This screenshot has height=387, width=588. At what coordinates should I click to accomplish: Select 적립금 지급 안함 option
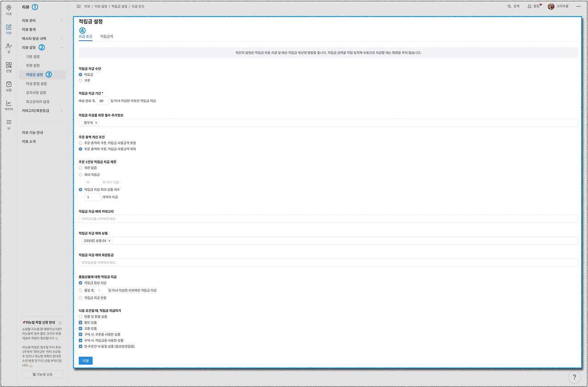point(80,297)
